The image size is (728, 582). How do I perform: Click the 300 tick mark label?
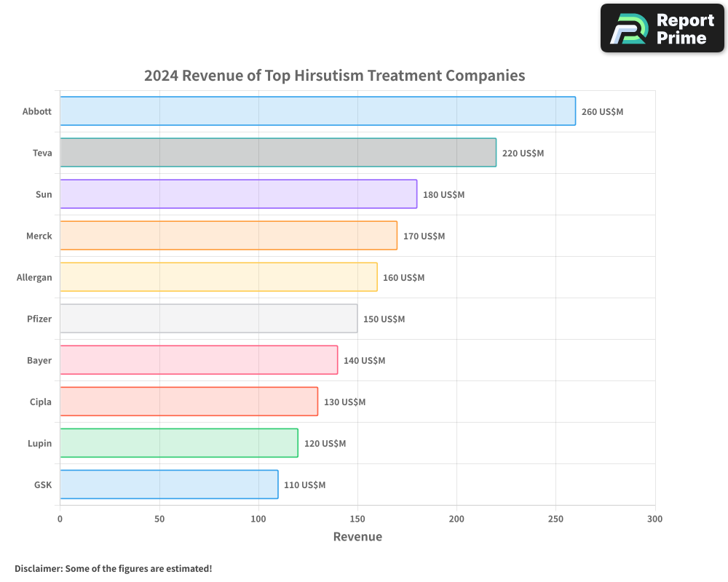[x=654, y=519]
